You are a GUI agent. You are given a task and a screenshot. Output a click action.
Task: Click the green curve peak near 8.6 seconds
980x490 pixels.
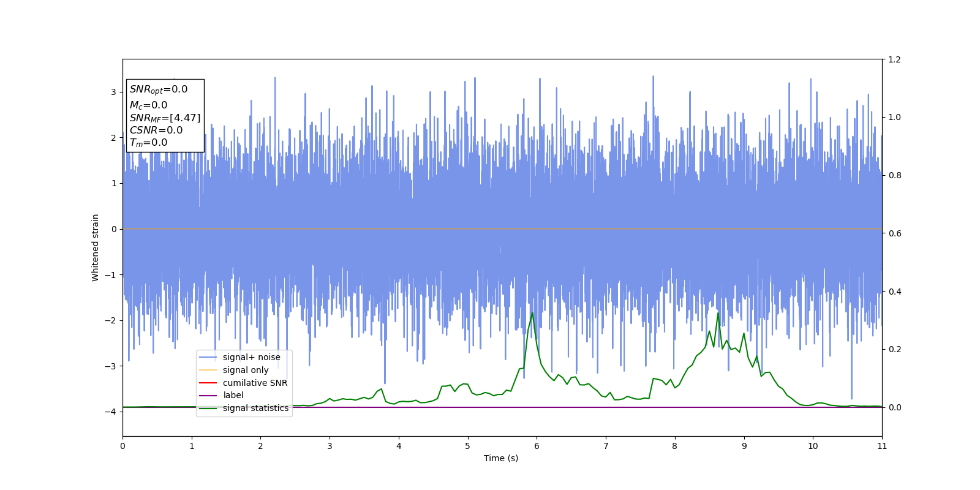click(x=718, y=313)
